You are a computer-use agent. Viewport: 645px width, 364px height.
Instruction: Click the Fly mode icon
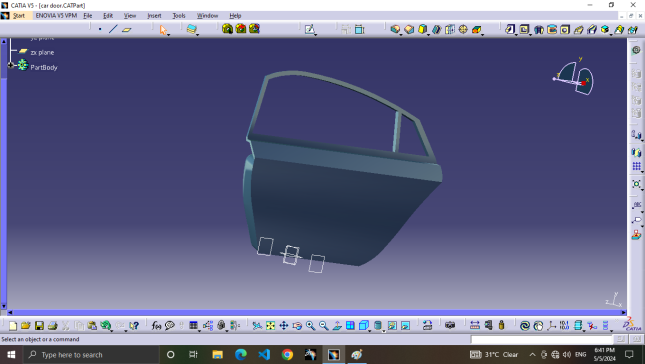(x=257, y=326)
